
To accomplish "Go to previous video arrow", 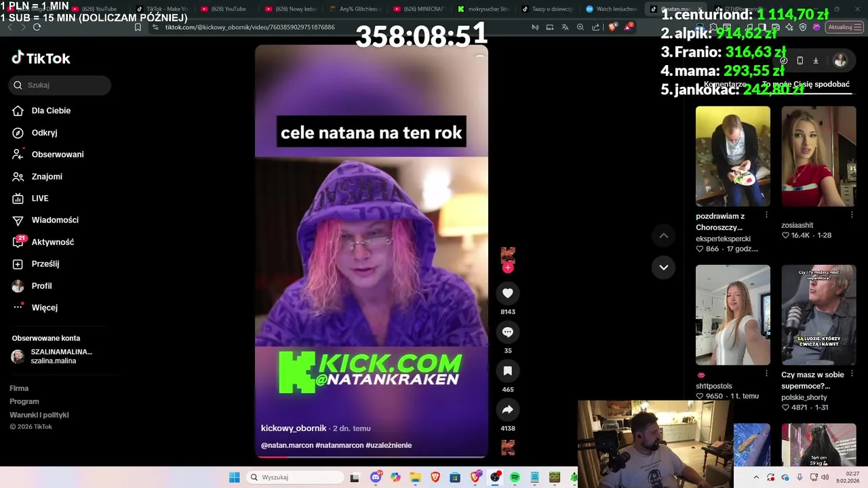I will 664,235.
